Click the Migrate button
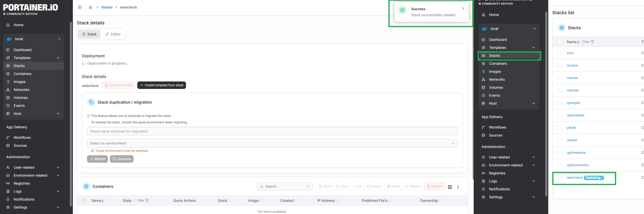The image size is (644, 214). tap(97, 159)
